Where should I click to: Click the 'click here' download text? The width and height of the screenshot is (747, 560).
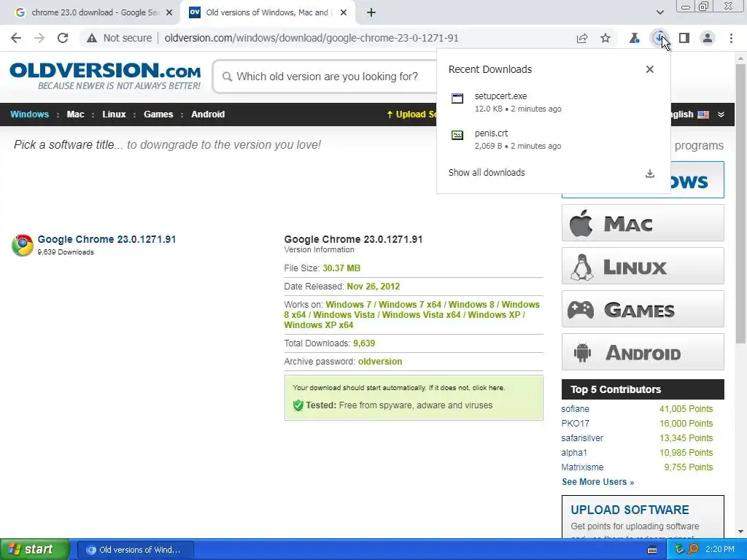click(x=488, y=388)
